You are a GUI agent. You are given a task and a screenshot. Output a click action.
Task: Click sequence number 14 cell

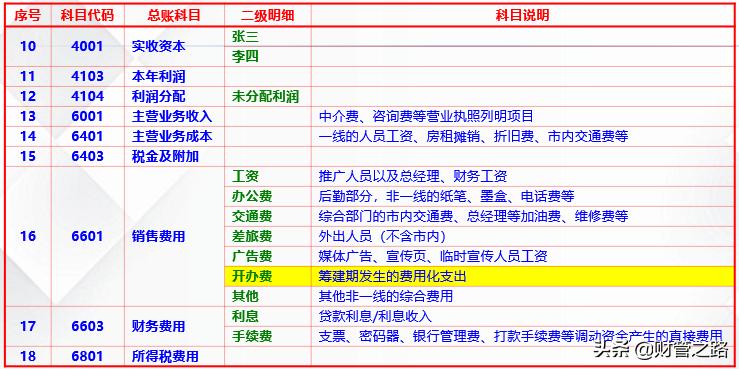point(27,136)
